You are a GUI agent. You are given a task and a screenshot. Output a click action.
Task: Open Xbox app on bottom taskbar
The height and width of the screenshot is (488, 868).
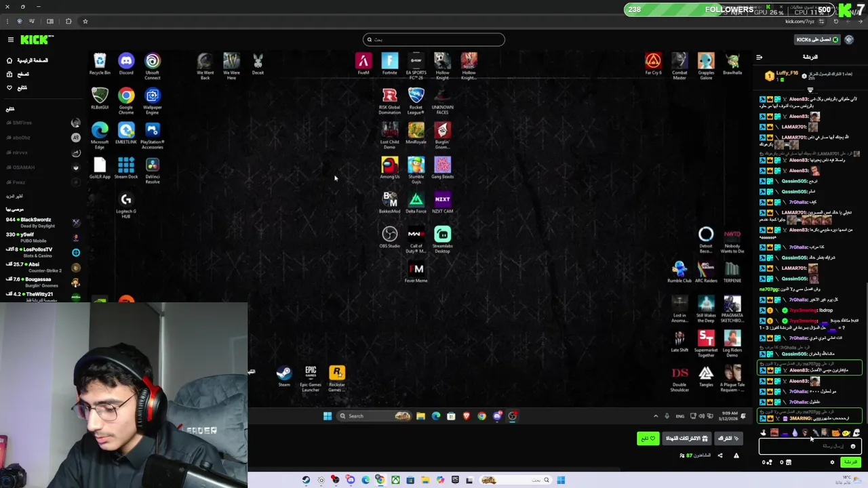[395, 480]
